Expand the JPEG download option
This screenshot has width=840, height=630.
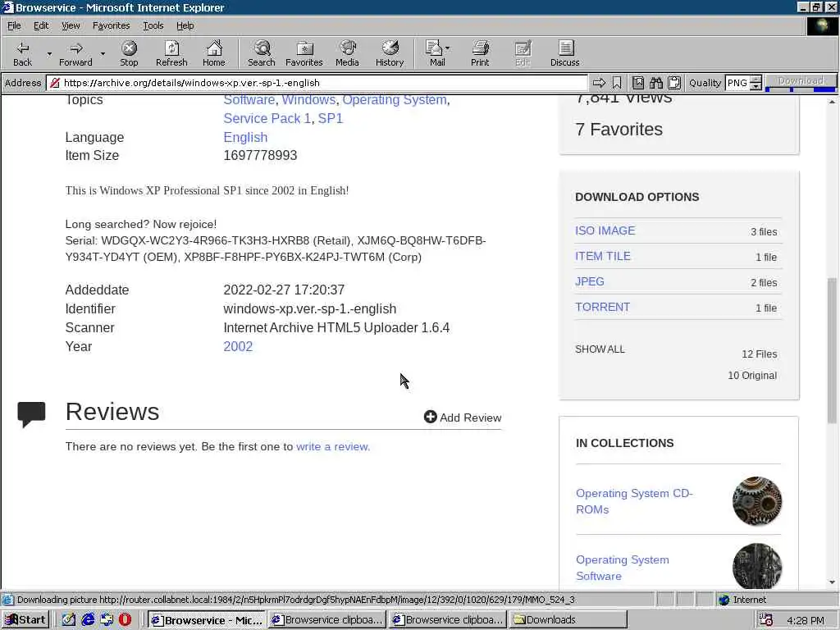(x=589, y=282)
